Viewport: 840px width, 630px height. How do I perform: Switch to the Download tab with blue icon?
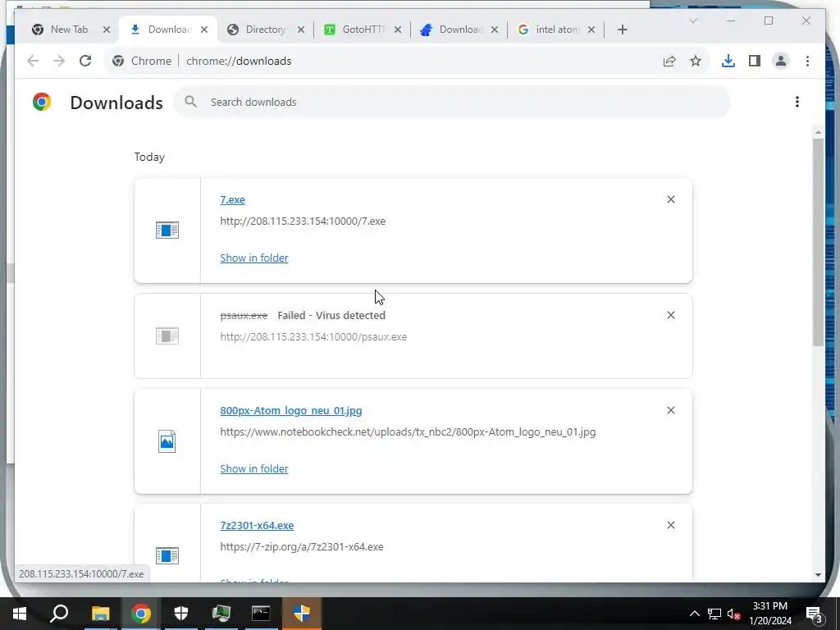click(459, 30)
